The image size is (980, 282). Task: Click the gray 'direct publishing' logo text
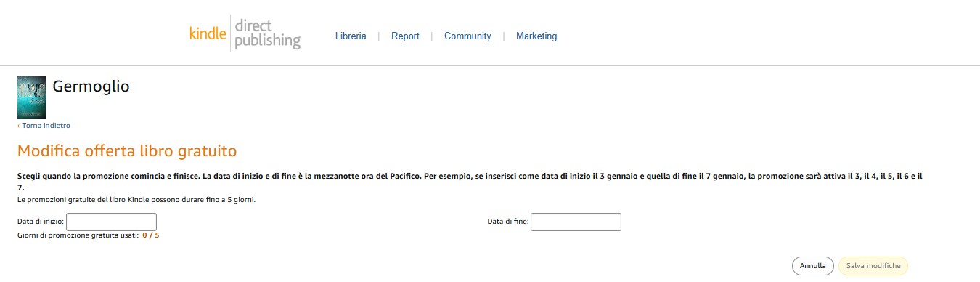pyautogui.click(x=267, y=33)
